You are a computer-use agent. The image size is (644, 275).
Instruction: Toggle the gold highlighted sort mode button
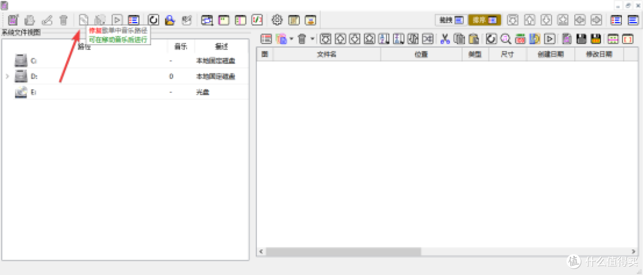(x=484, y=19)
